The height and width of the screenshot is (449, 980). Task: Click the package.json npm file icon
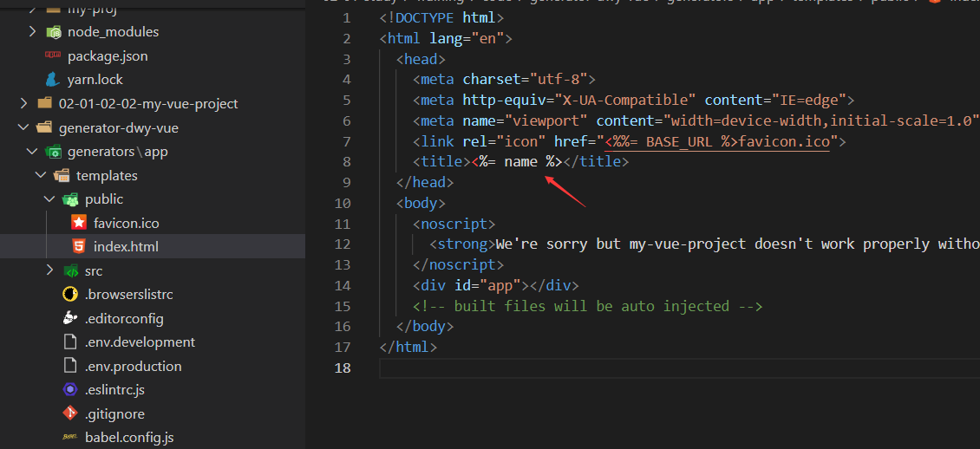[x=52, y=55]
